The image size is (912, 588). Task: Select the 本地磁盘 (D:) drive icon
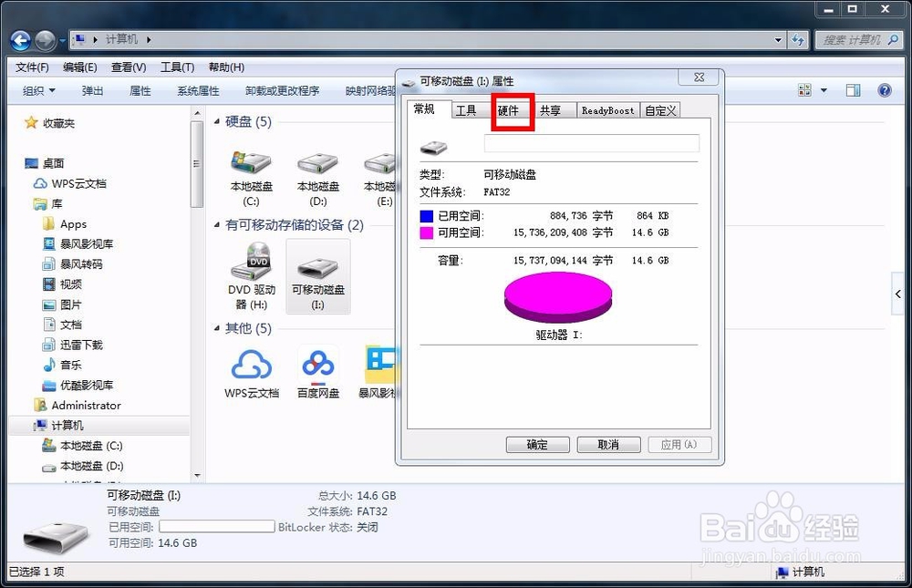pyautogui.click(x=317, y=178)
